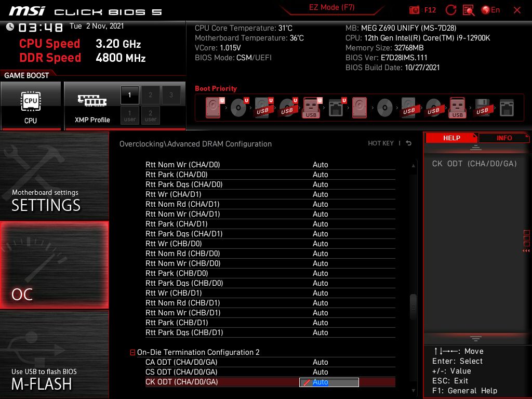Click the legacy USB hard disk boot icon
This screenshot has width=532, height=399.
click(409, 108)
